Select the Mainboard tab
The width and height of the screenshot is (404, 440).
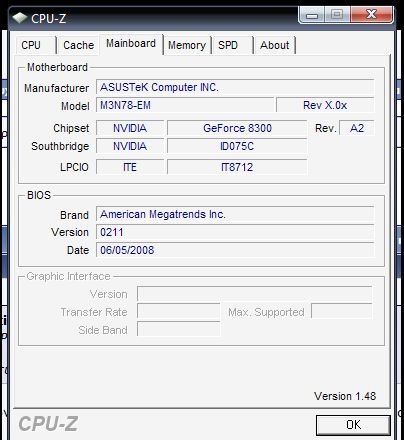coord(131,44)
